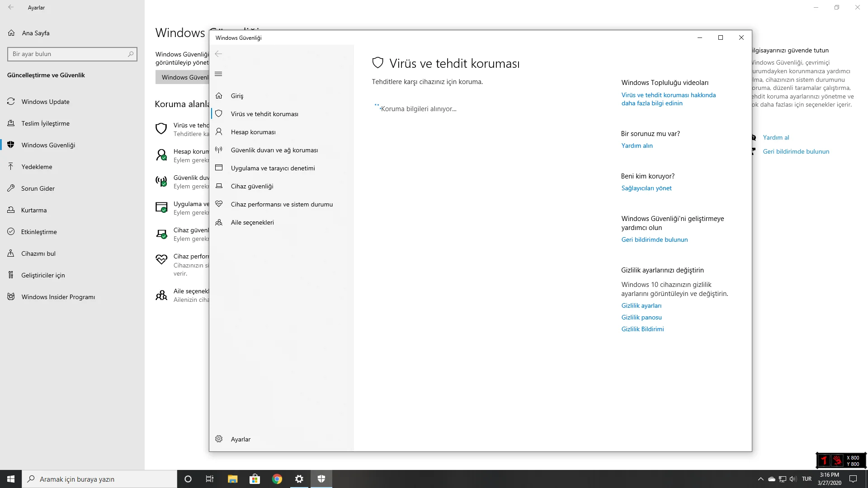Select Uygulama ve tarayıcı denetimi icon

pos(219,168)
